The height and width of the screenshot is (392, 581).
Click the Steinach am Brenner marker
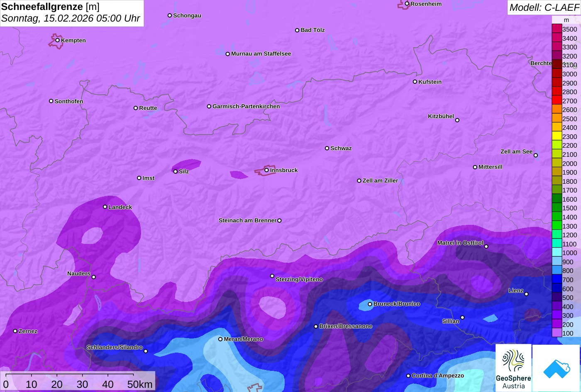coord(279,221)
